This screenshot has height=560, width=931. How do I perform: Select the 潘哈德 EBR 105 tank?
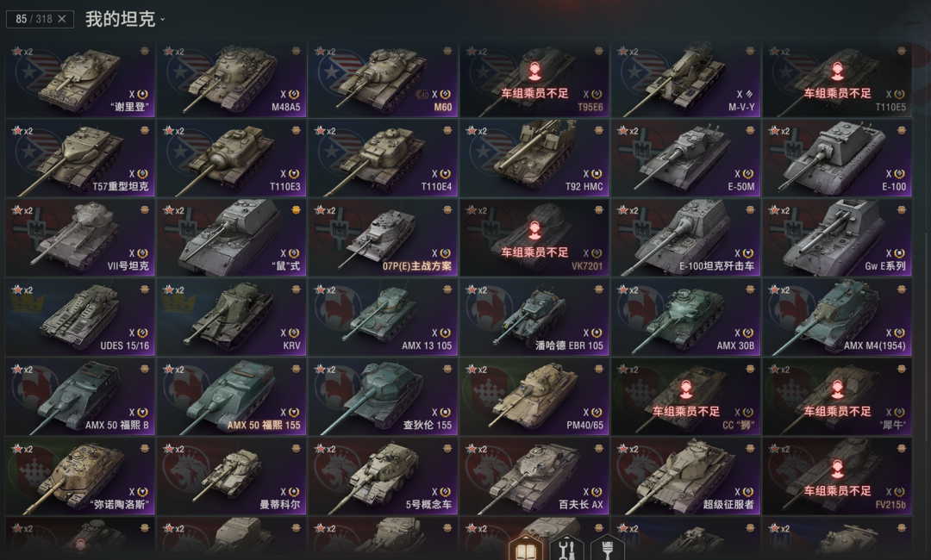[534, 318]
